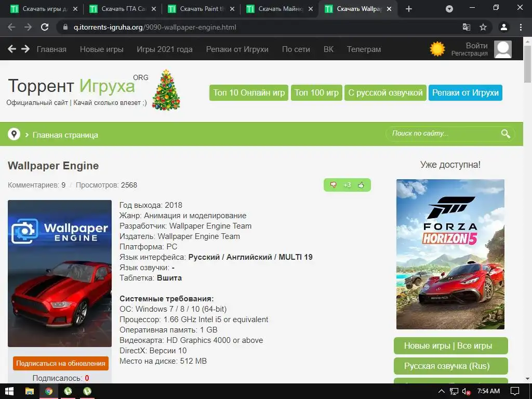The image size is (532, 399).
Task: Click the site's white back arrow
Action: pos(12,49)
